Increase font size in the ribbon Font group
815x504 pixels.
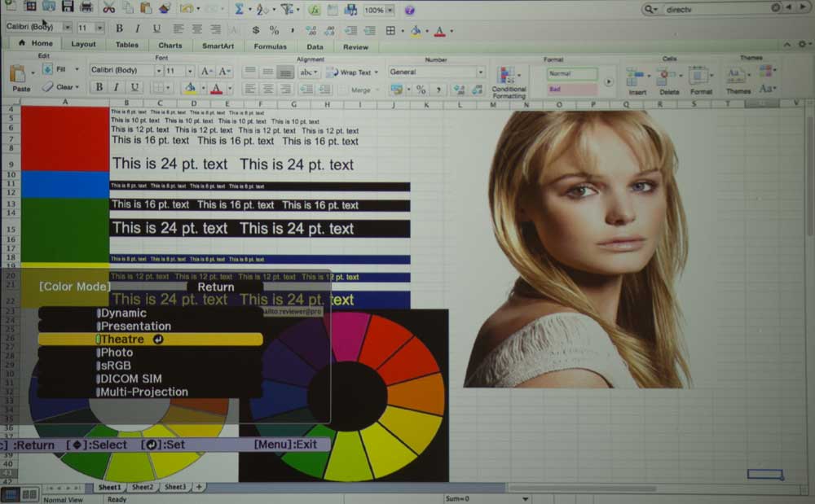206,72
